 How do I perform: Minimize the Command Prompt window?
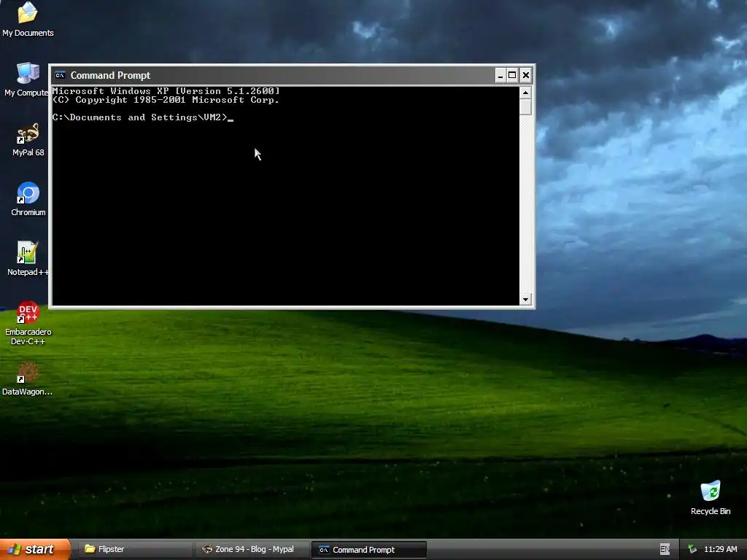tap(500, 75)
